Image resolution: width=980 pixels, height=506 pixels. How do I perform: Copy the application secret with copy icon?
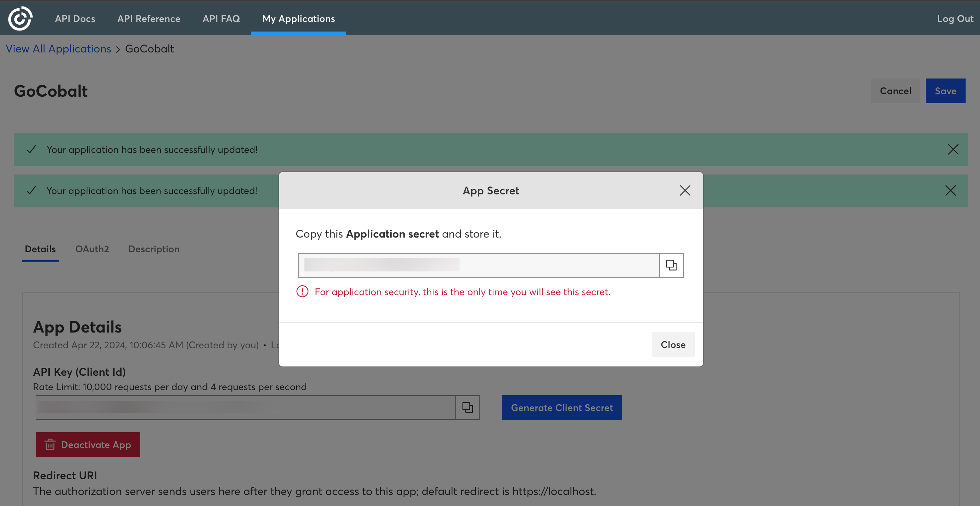pyautogui.click(x=671, y=265)
